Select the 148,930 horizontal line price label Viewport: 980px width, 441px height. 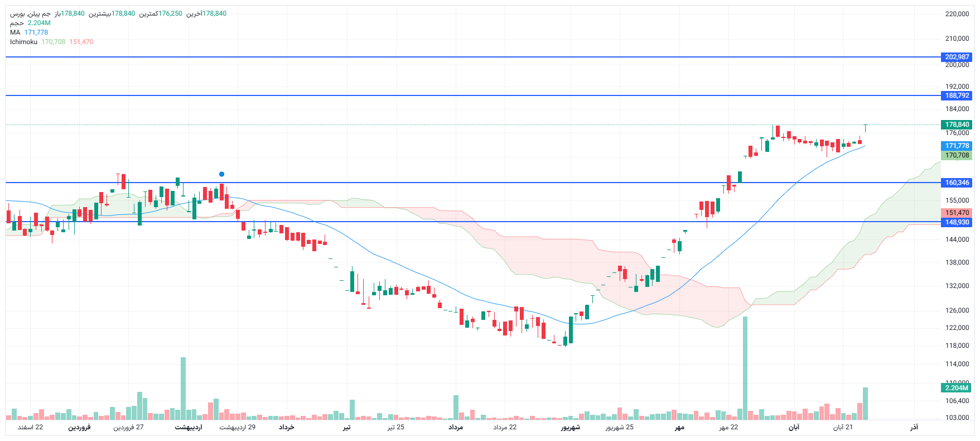click(x=957, y=222)
